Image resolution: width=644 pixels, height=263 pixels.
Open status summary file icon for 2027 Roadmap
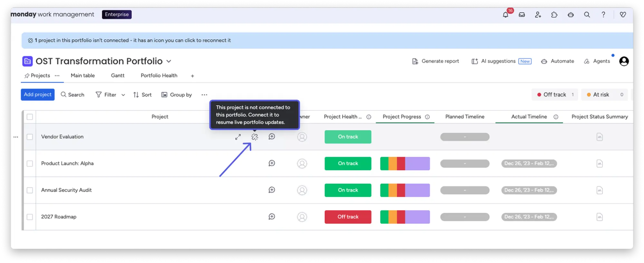(x=600, y=217)
